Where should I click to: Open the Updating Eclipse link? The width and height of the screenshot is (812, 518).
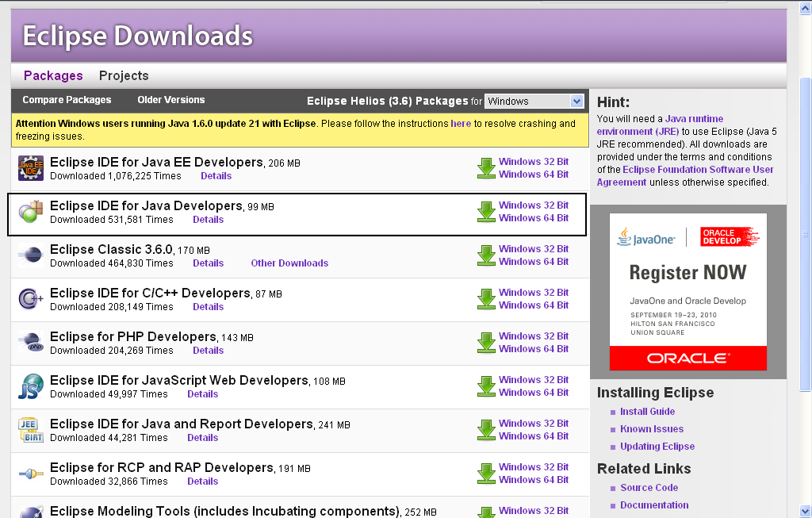point(657,447)
